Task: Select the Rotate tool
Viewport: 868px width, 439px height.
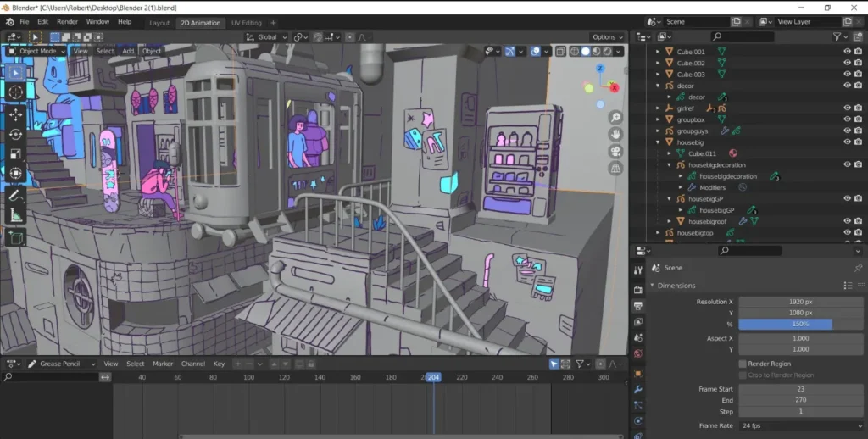Action: pyautogui.click(x=15, y=135)
